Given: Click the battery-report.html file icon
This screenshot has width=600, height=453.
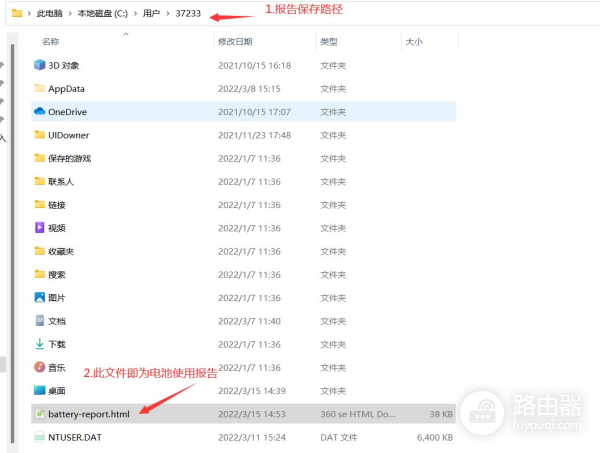Looking at the screenshot, I should (39, 414).
